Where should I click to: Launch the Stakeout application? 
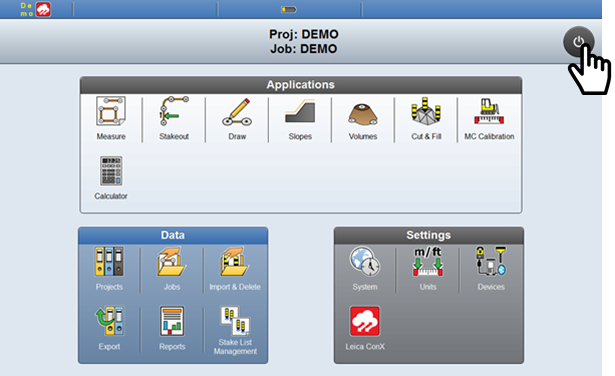[x=174, y=118]
